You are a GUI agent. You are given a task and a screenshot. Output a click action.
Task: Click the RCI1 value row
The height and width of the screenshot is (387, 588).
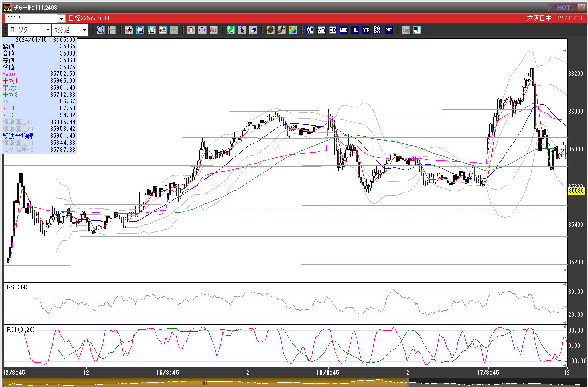point(39,108)
